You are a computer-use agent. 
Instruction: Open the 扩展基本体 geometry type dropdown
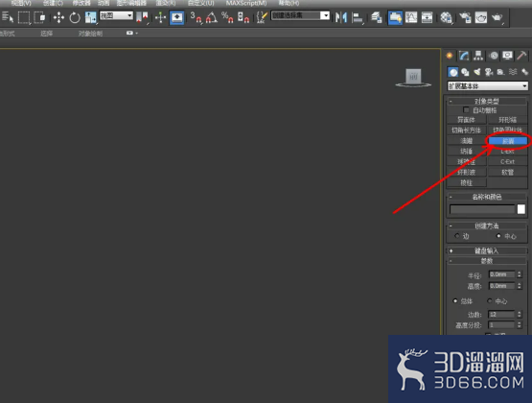(x=488, y=86)
